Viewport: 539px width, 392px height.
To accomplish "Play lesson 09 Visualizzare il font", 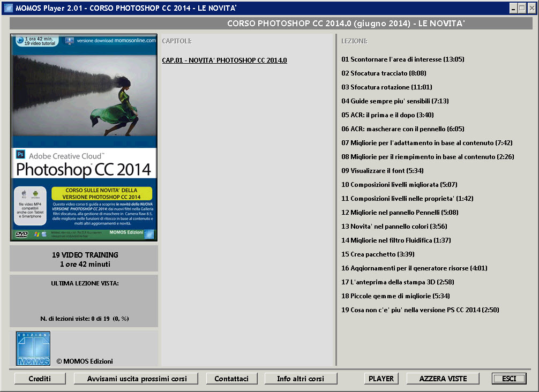I will [x=382, y=171].
